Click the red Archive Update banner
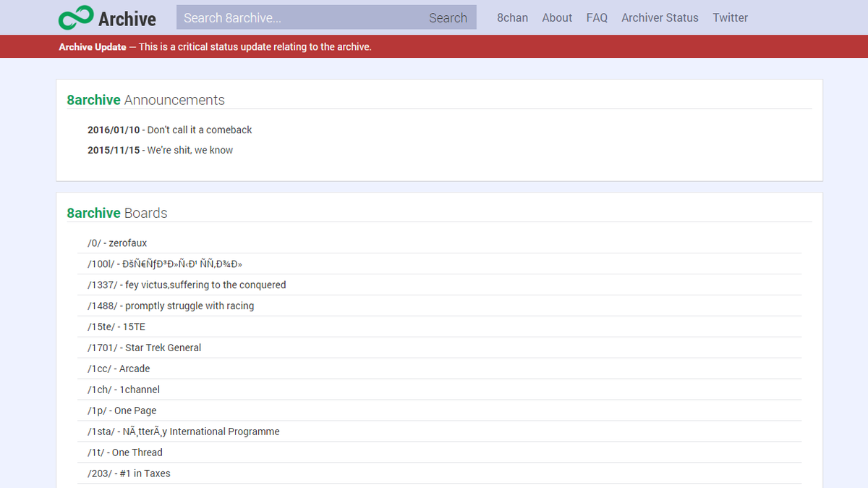 [434, 46]
